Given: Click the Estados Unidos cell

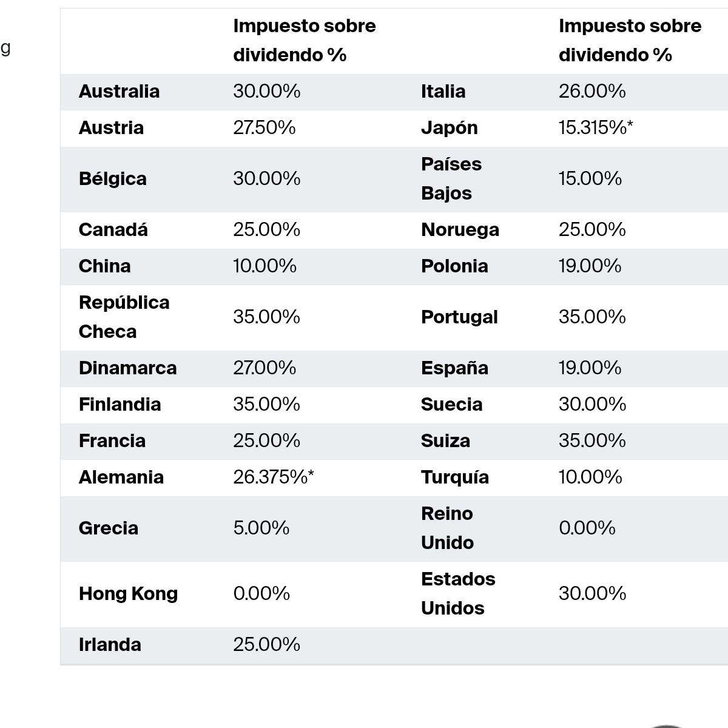Looking at the screenshot, I should click(458, 594).
